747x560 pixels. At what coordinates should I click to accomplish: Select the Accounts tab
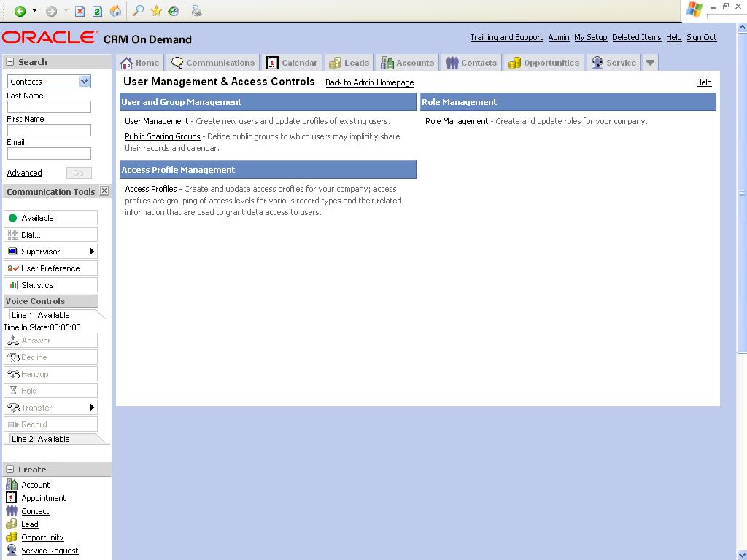tap(407, 63)
